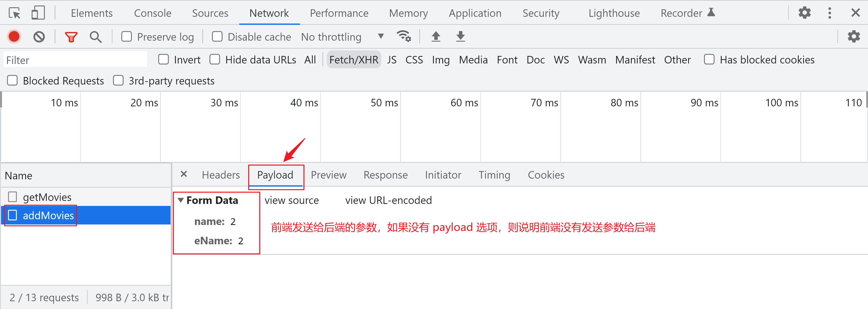Open the No throttling dropdown
The height and width of the screenshot is (309, 868).
coord(342,37)
